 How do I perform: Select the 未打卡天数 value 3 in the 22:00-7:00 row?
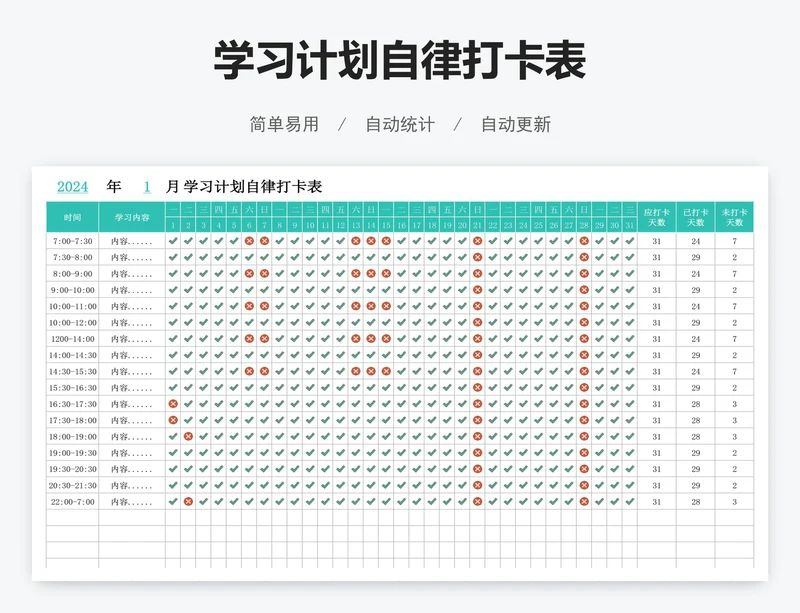point(735,502)
